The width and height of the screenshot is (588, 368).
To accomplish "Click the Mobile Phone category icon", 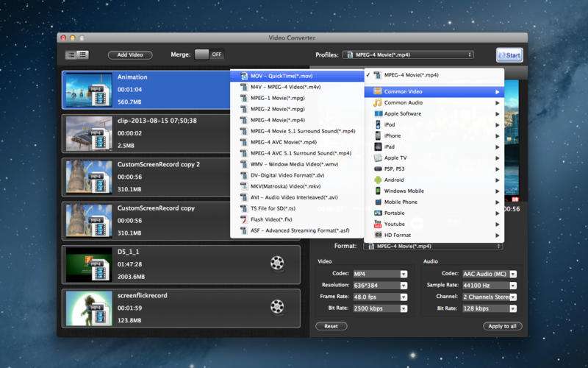I will coord(378,202).
